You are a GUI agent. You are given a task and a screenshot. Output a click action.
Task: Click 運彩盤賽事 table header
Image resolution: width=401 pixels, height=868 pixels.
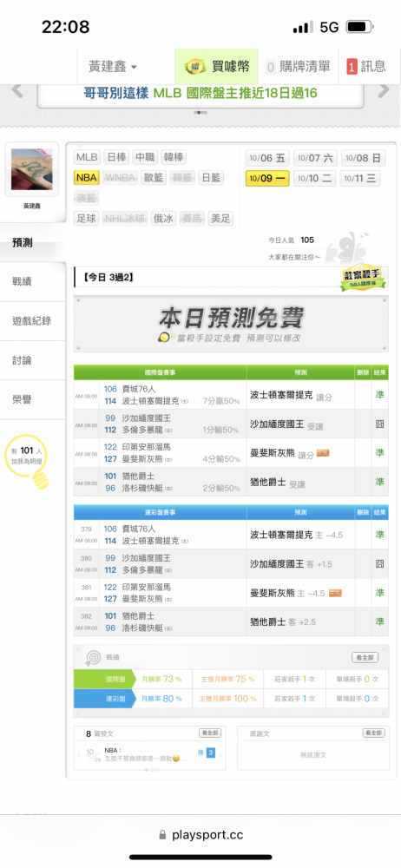click(x=160, y=513)
